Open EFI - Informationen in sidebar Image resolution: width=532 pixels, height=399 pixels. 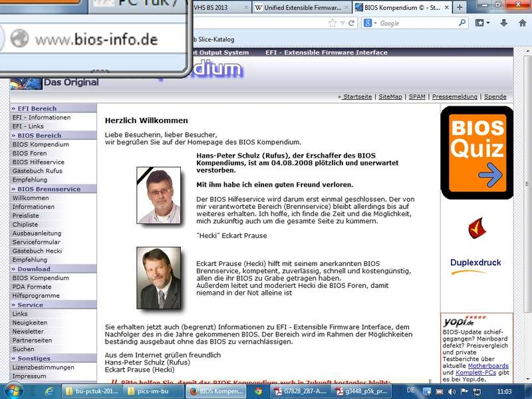pyautogui.click(x=41, y=118)
